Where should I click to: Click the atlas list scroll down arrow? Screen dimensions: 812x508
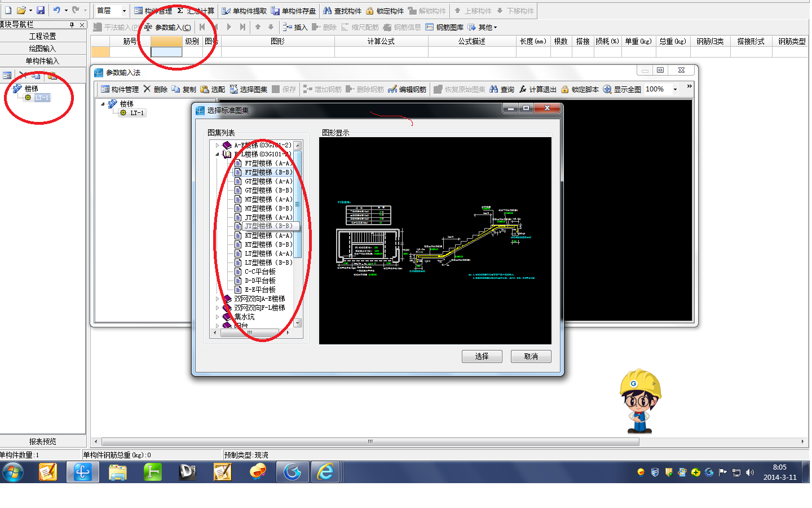298,323
